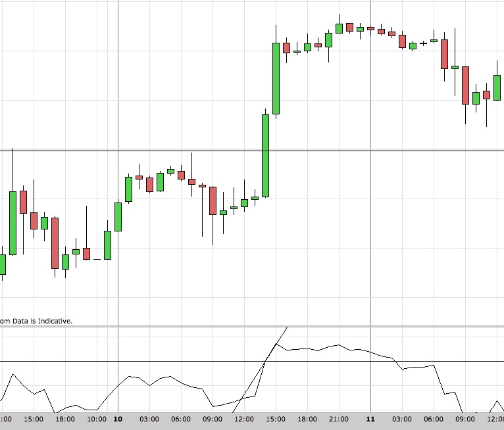Click the 15:00 label right of day 10
Screen dimensions: 504x430
[x=276, y=419]
